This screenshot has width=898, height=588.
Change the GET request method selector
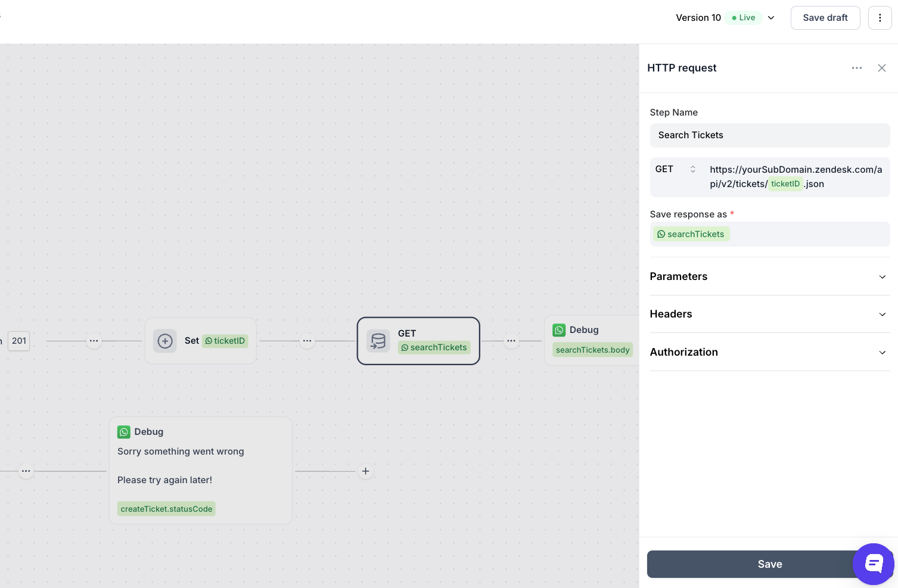coord(676,169)
